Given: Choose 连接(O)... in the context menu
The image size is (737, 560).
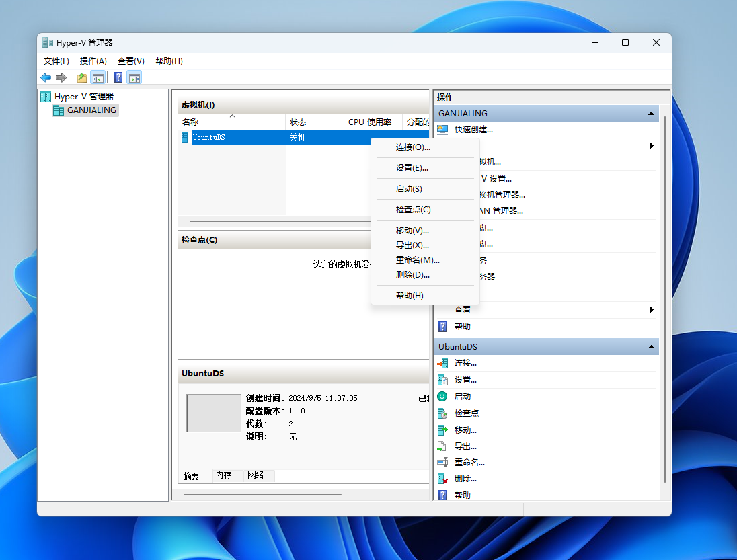Looking at the screenshot, I should [426, 147].
